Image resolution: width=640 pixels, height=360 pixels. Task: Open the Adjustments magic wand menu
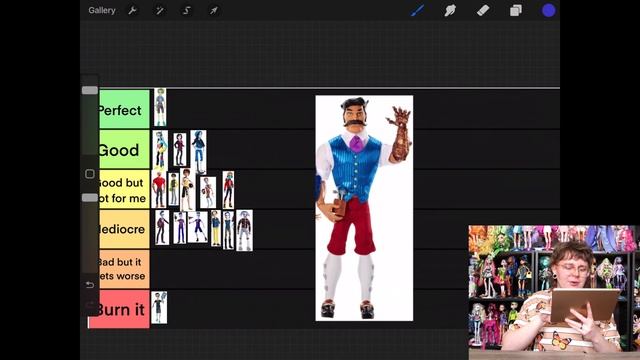pyautogui.click(x=160, y=11)
